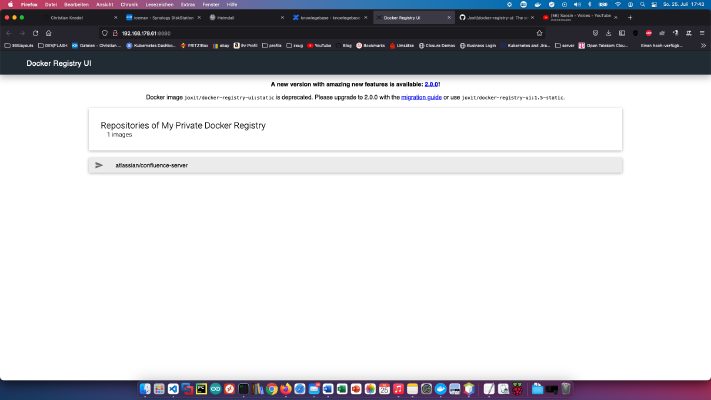Screen dimensions: 711x400
Task: Switch to the Heimdall tab
Action: pyautogui.click(x=247, y=18)
